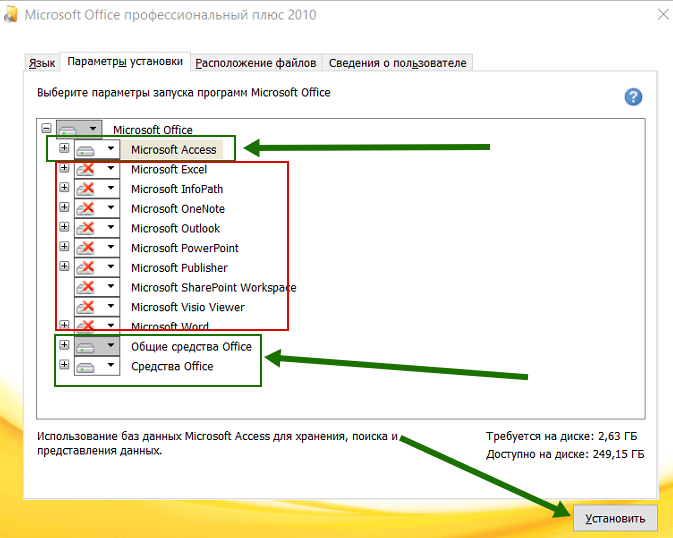This screenshot has height=538, width=673.
Task: Click the blue help question mark icon
Action: pyautogui.click(x=633, y=97)
